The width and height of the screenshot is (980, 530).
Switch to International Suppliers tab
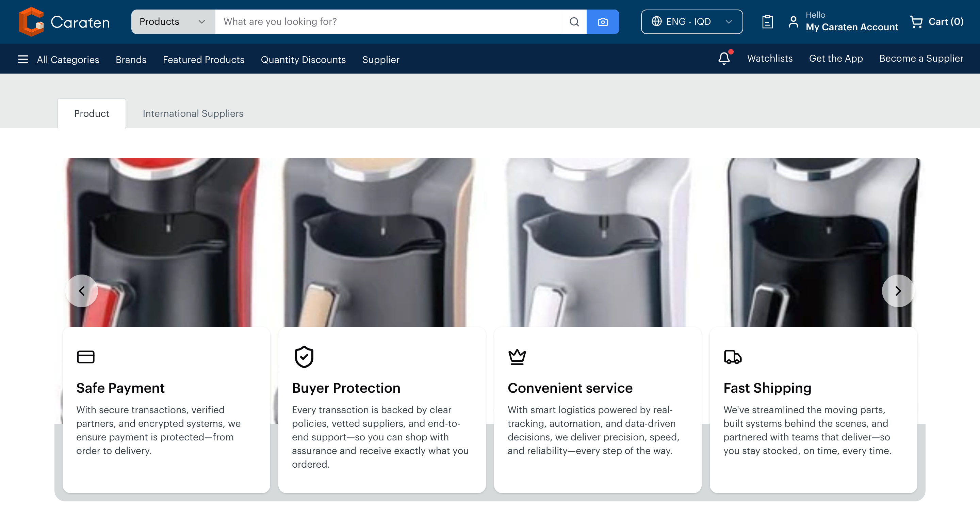193,113
